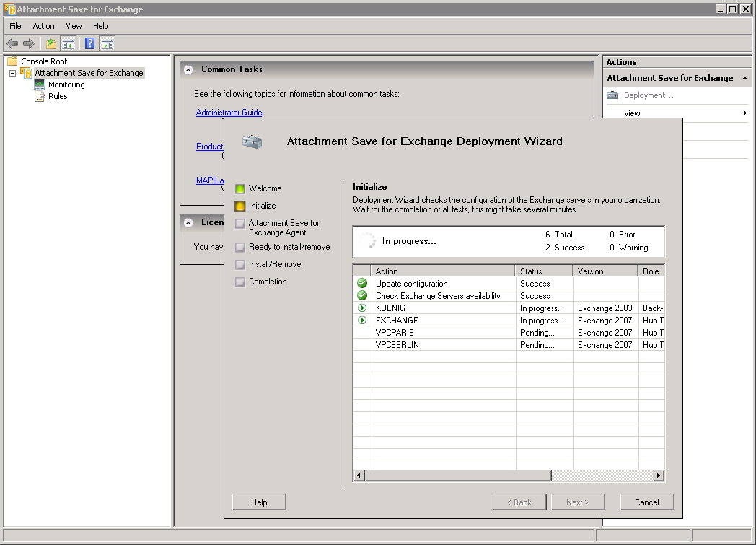
Task: Click the Update configuration action text
Action: click(x=412, y=284)
